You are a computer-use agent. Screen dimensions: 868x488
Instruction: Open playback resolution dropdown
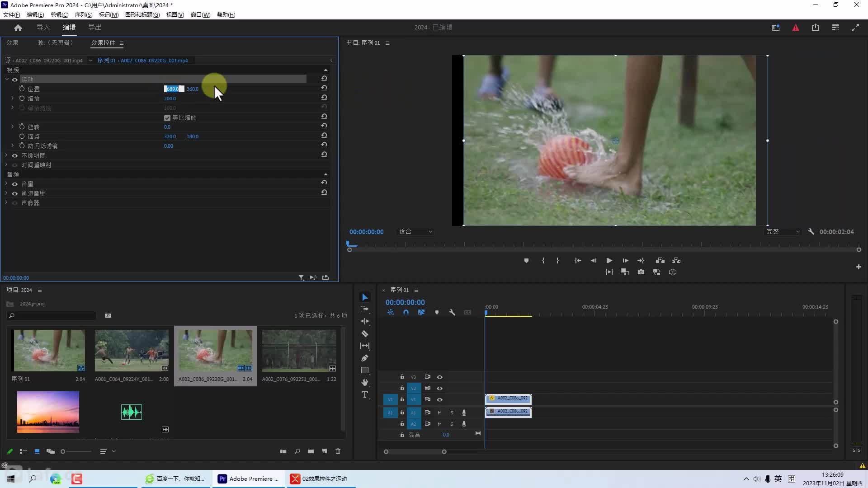pos(783,232)
